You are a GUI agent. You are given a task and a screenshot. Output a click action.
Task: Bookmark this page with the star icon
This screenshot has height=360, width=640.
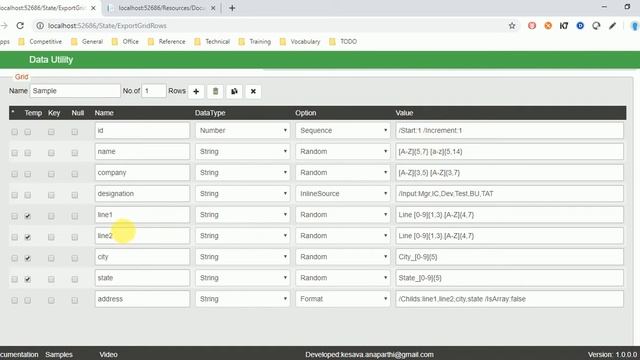[x=512, y=26]
